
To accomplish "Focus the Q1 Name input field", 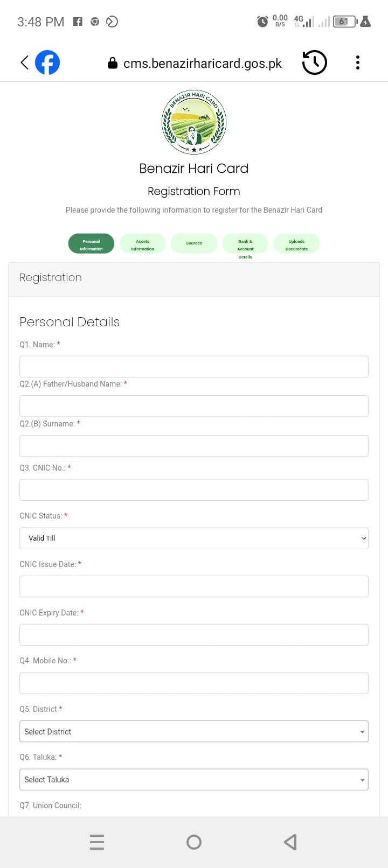I will click(194, 367).
